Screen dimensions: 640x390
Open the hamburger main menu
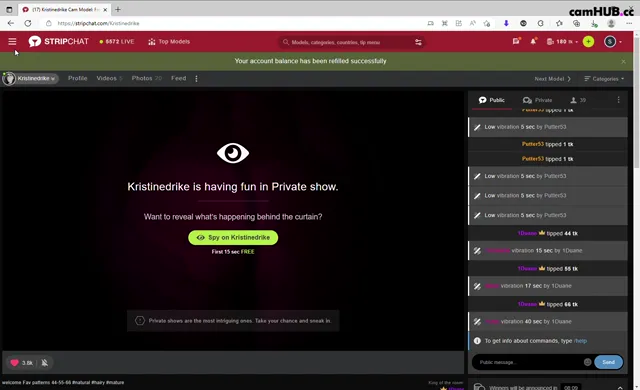coord(12,42)
